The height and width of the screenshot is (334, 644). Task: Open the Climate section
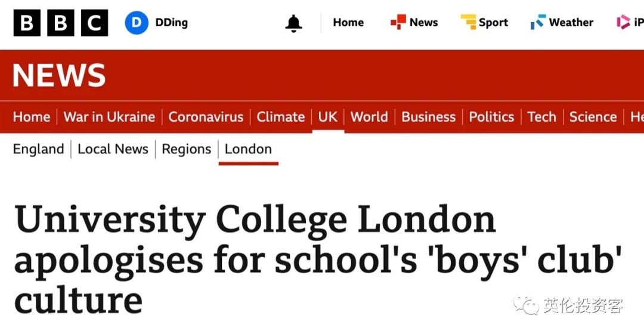coord(280,117)
